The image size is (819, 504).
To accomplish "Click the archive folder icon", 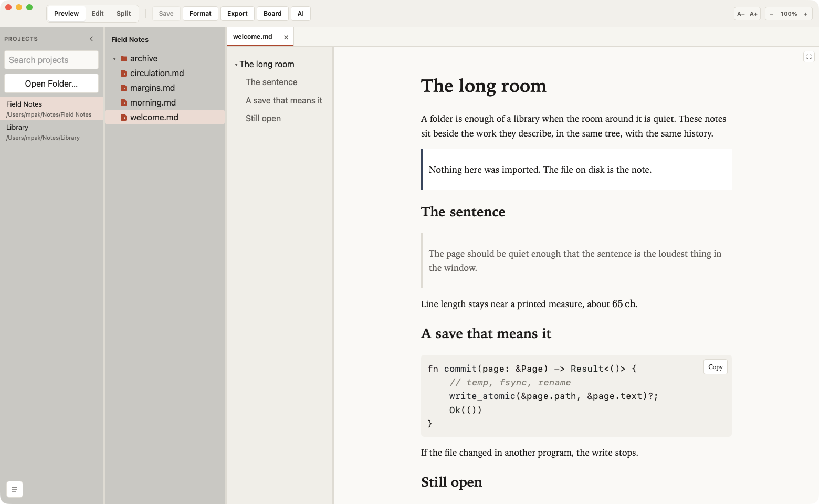I will tap(124, 59).
